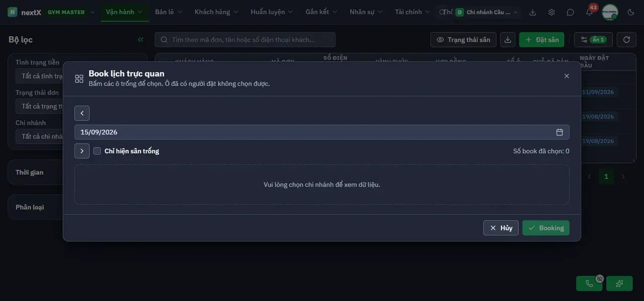
Task: Enable the Chỉ hiện sân trống checkbox
Action: [x=97, y=151]
